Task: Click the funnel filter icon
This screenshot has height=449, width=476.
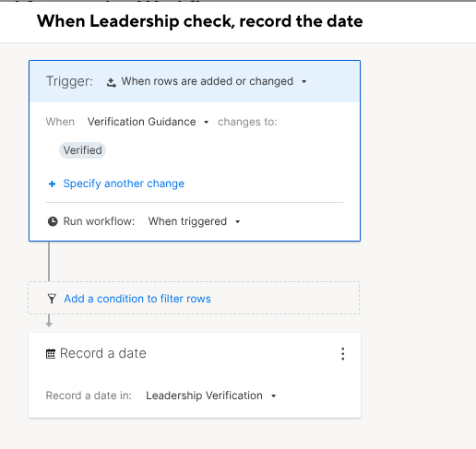Action: tap(52, 299)
